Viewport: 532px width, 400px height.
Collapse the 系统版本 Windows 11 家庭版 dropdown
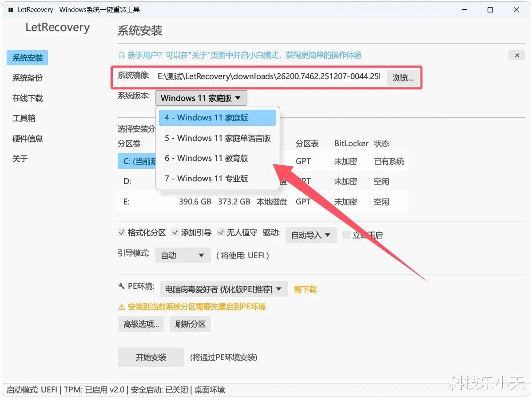click(201, 98)
